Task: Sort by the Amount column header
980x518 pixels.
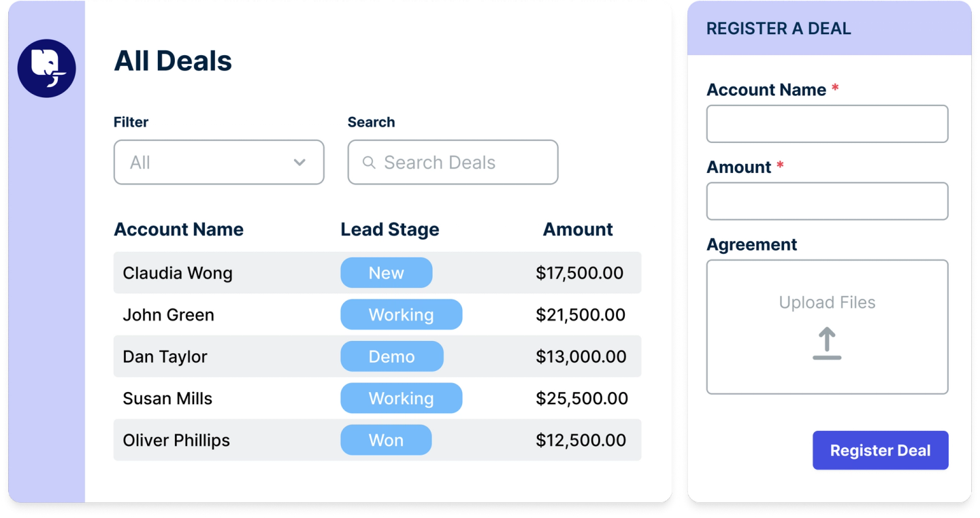Action: pyautogui.click(x=577, y=229)
